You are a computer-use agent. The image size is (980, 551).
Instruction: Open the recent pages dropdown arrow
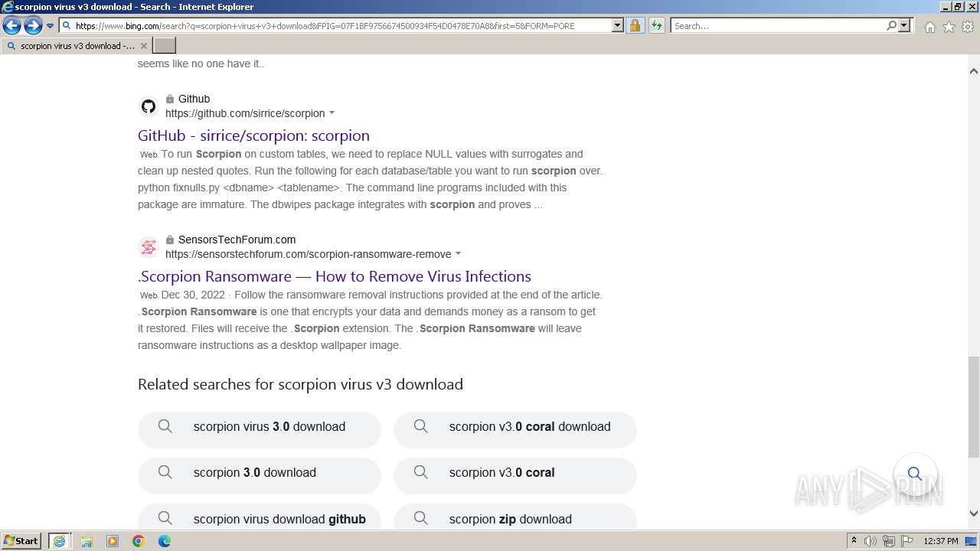coord(51,26)
